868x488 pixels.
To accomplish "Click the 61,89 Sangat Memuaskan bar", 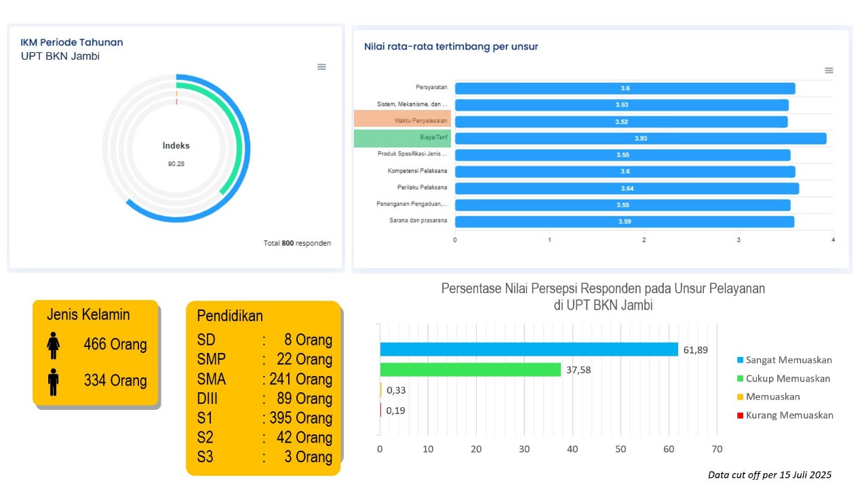I will point(528,350).
